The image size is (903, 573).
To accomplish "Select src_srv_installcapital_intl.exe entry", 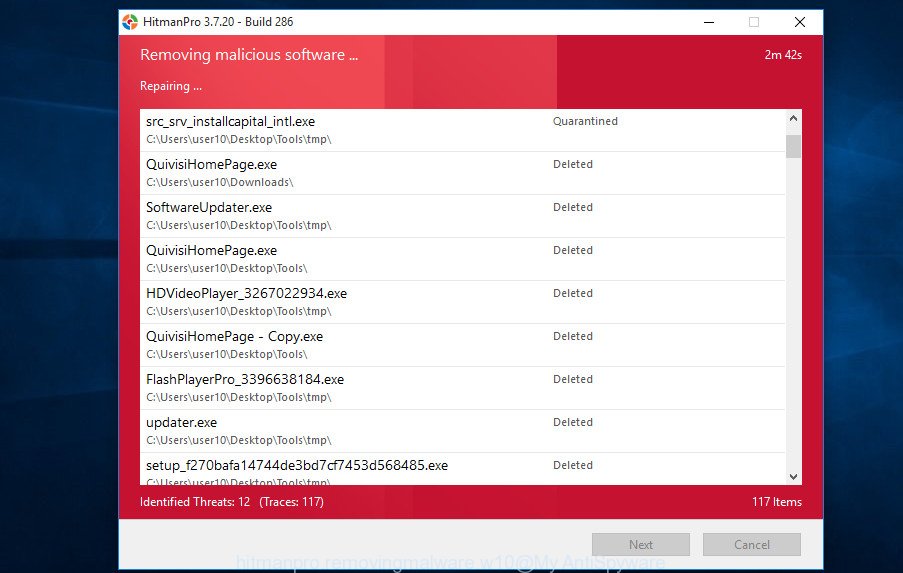I will 462,130.
